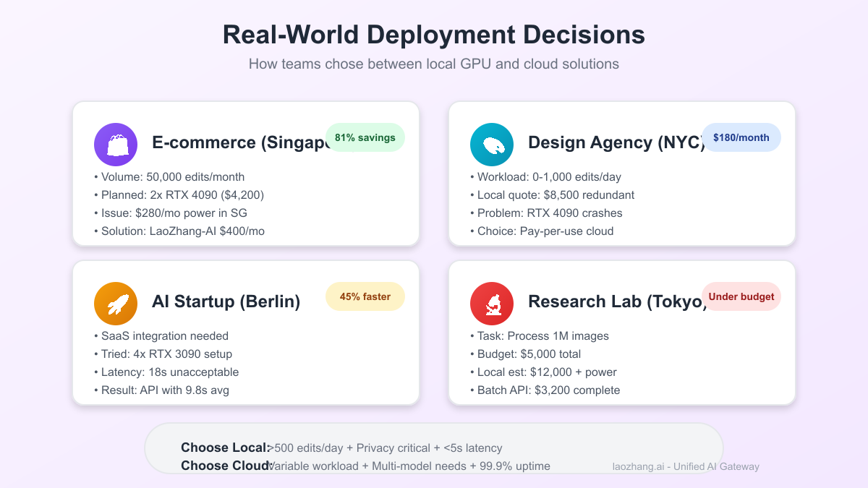Click the red microscope icon
Viewport: 868px width, 488px height.
coord(492,304)
